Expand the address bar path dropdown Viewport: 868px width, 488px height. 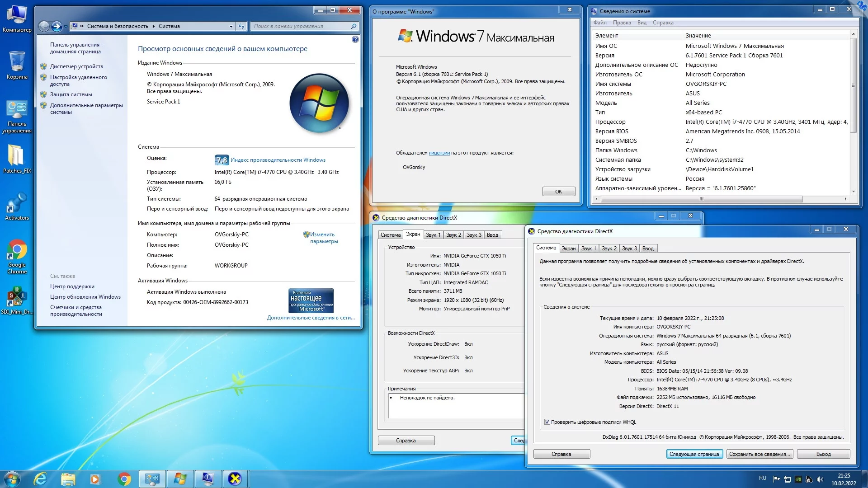point(231,26)
